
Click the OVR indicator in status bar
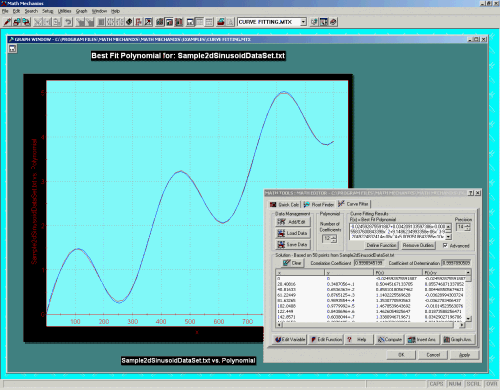click(x=492, y=384)
